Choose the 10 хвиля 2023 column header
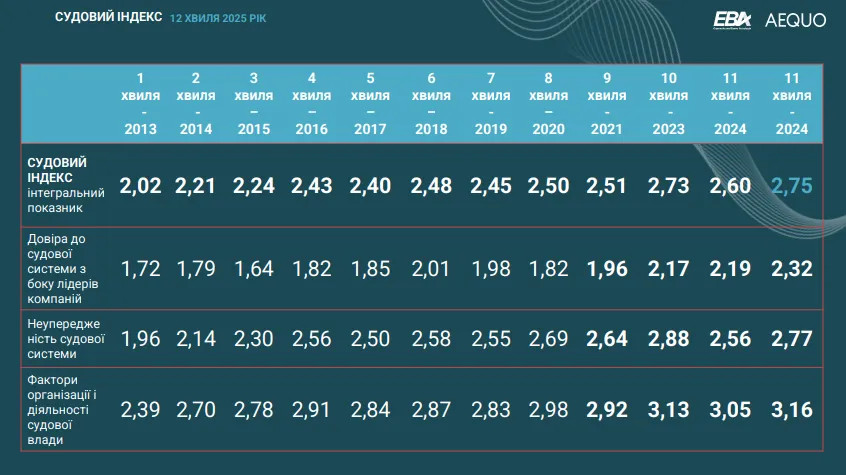 click(x=669, y=103)
